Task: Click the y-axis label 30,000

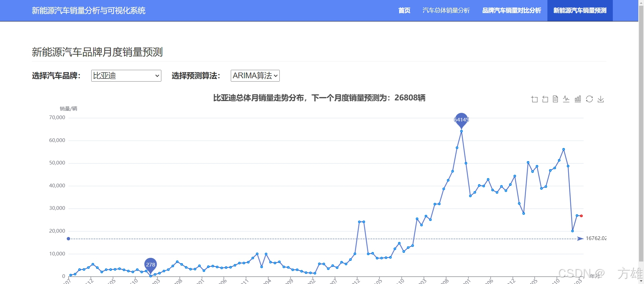Action: 57,208
